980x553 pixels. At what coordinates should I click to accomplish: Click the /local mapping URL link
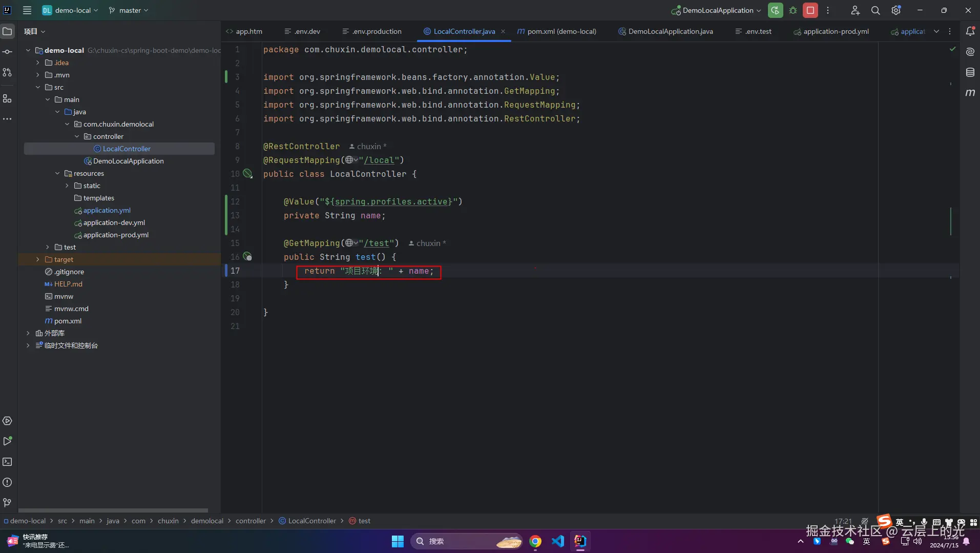(x=379, y=160)
